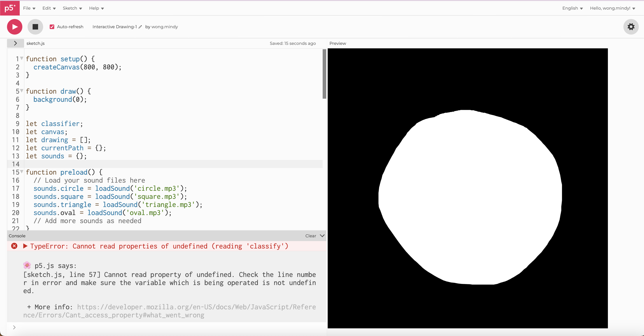Expand sidebar file list arrow

[16, 43]
